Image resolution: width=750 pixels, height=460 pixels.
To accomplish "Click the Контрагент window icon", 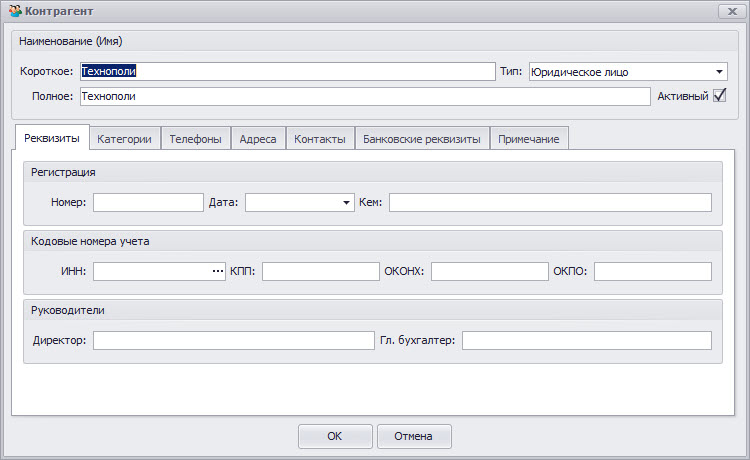I will click(x=15, y=11).
